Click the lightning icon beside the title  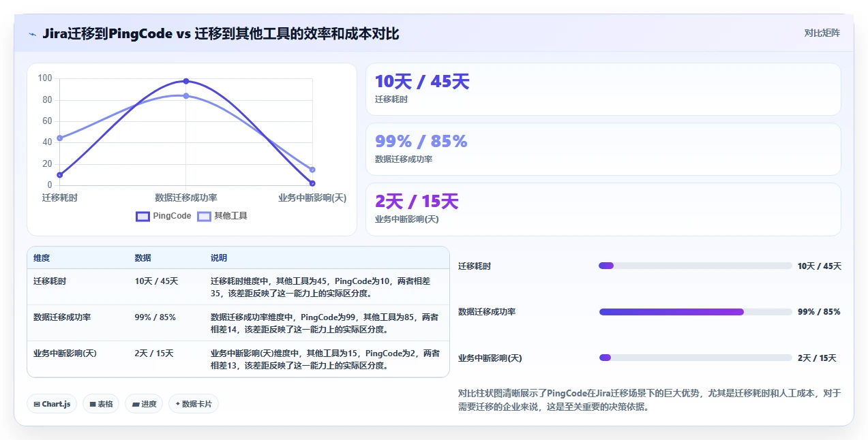point(32,34)
